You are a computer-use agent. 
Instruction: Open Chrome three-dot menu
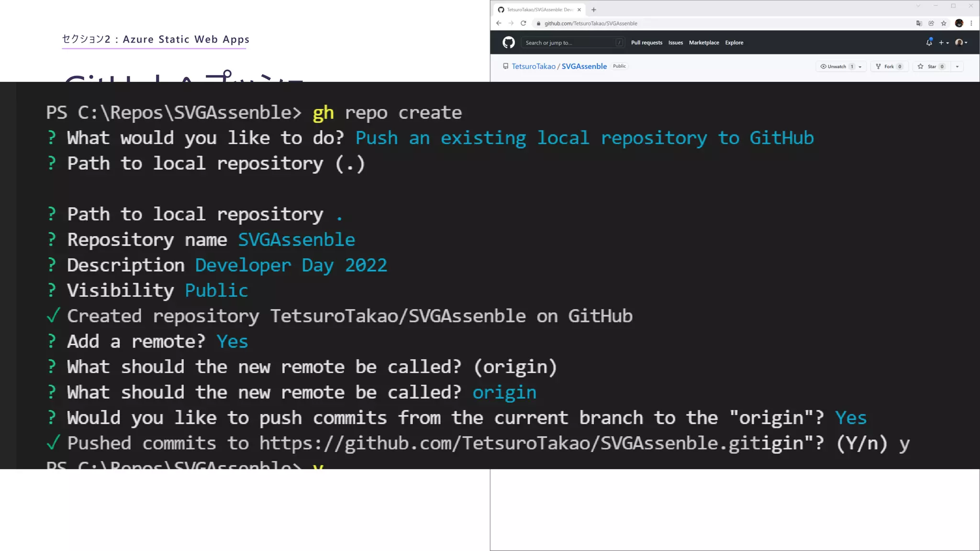(x=971, y=23)
